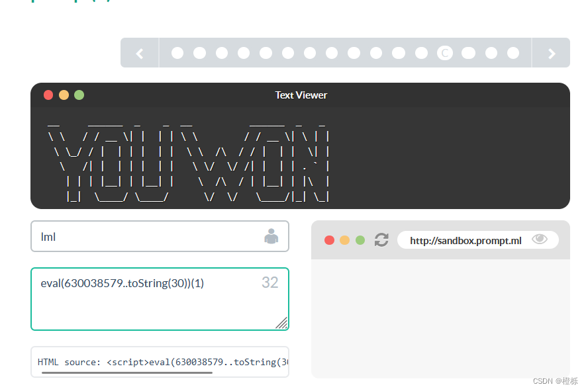This screenshot has width=588, height=391.
Task: Click the user avatar icon in name field
Action: click(271, 236)
